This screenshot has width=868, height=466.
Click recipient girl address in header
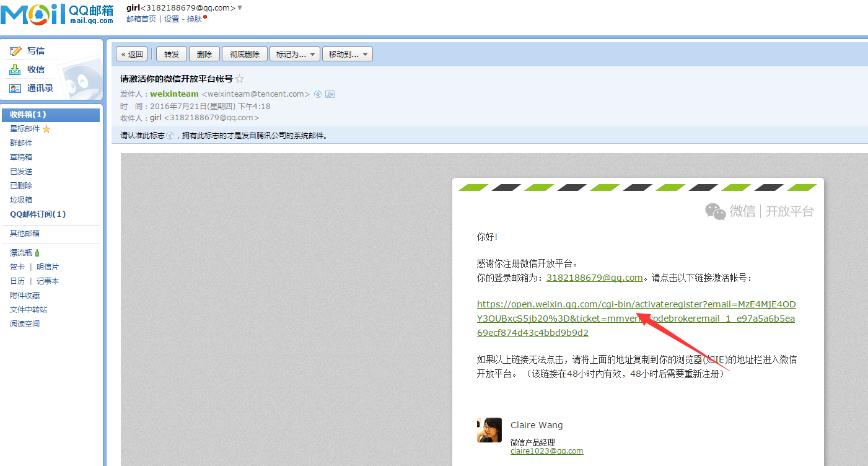204,118
